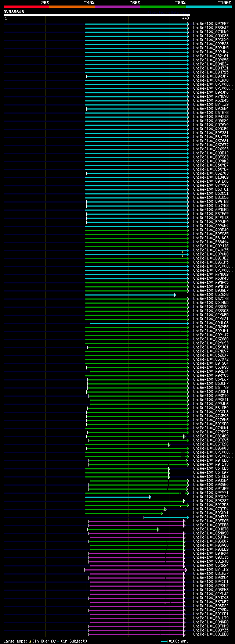Screen dimensions: 235x644
Task: Select label UniRef100_Q7XF93
Action: point(211,416)
